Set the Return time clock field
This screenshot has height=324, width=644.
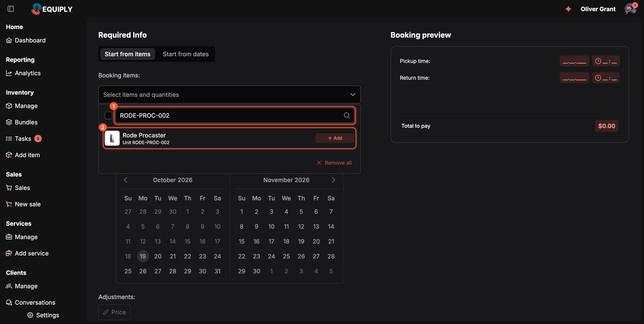coord(606,78)
